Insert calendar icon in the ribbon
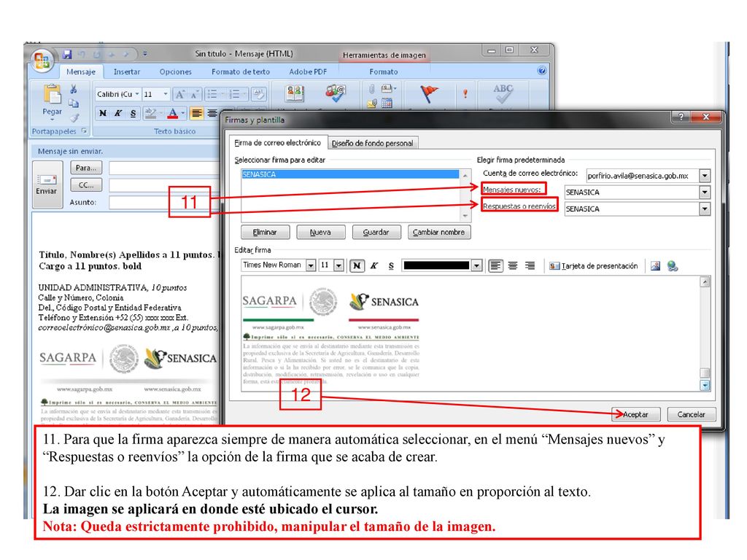This screenshot has height=560, width=747. point(387,103)
